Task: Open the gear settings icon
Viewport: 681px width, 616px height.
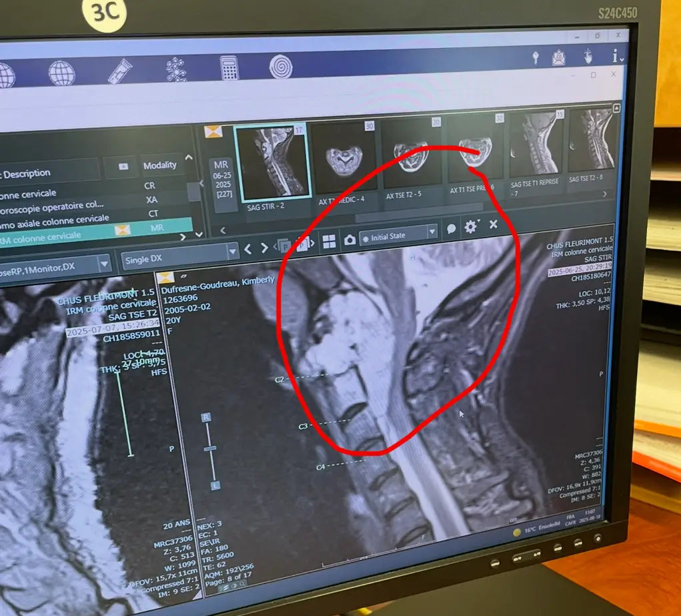Action: 471,226
